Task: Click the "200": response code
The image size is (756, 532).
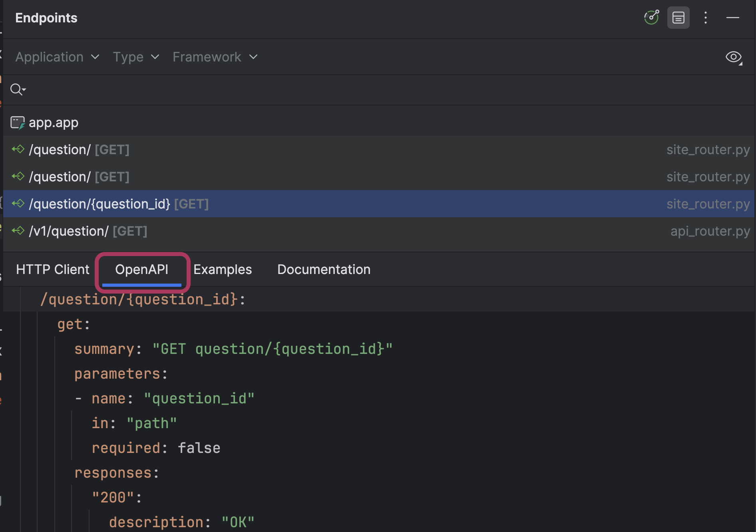Action: pos(117,497)
